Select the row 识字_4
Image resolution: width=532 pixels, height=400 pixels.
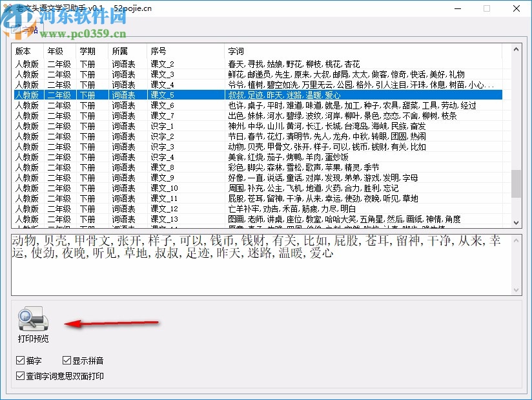tap(258, 157)
